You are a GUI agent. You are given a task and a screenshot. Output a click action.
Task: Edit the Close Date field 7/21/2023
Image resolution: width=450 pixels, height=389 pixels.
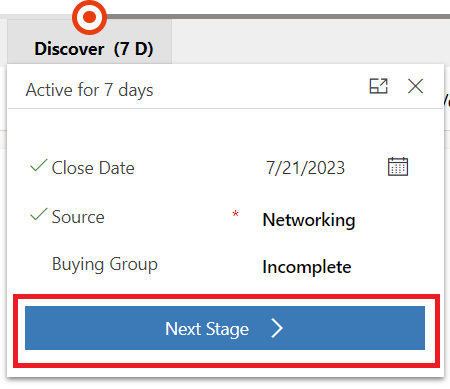point(305,168)
